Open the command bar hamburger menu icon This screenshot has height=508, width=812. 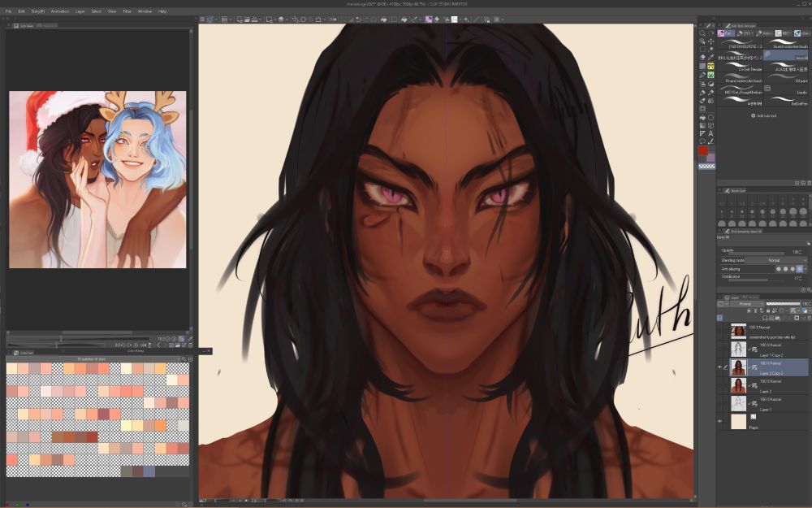[202, 20]
